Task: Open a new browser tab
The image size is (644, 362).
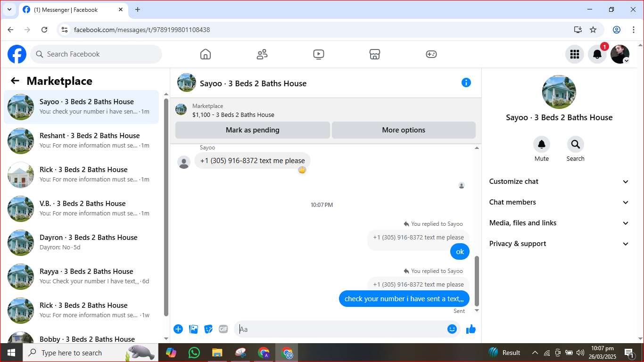Action: tap(138, 9)
